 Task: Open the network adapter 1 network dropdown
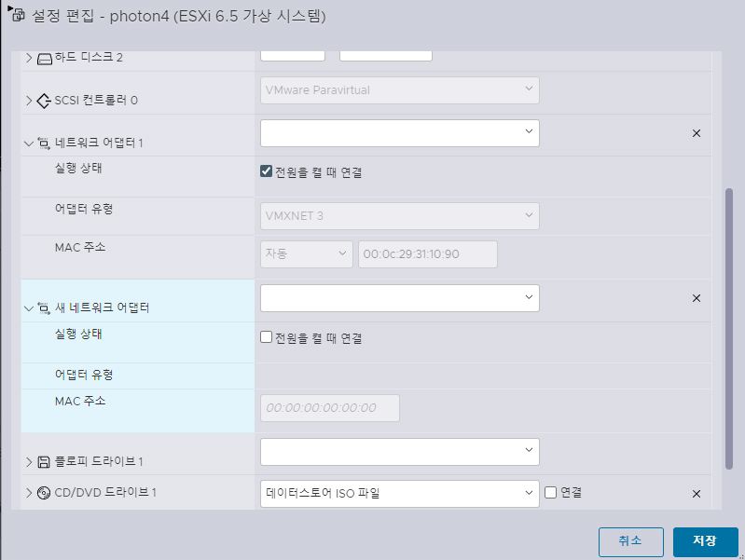click(400, 133)
